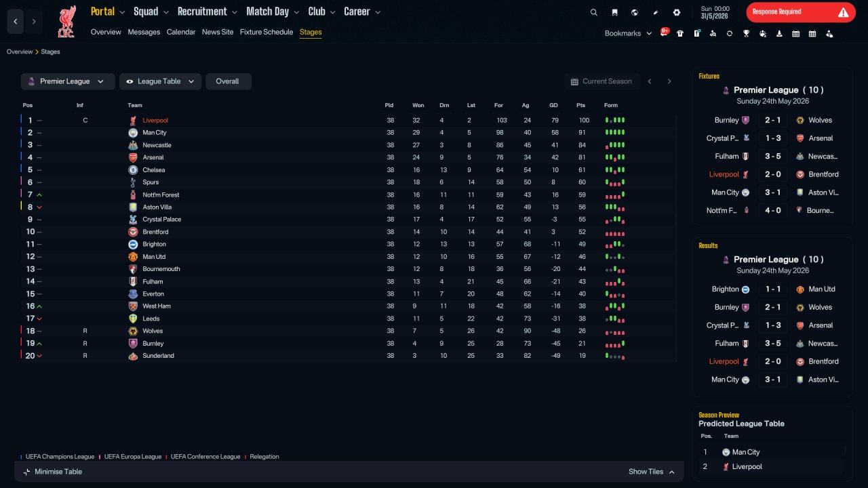Click the Fulham 3 - 5 score in Fixtures panel

[x=773, y=156]
